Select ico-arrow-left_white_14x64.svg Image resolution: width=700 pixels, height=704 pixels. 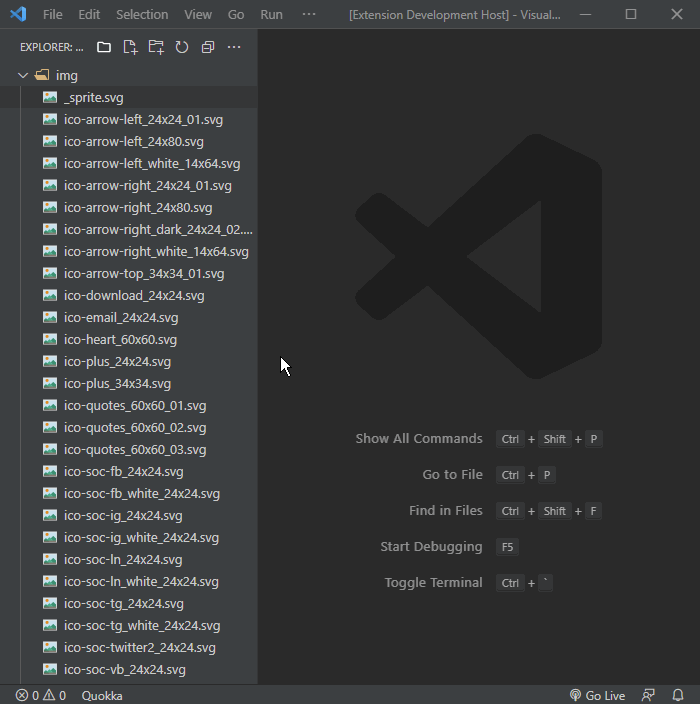pyautogui.click(x=129, y=163)
